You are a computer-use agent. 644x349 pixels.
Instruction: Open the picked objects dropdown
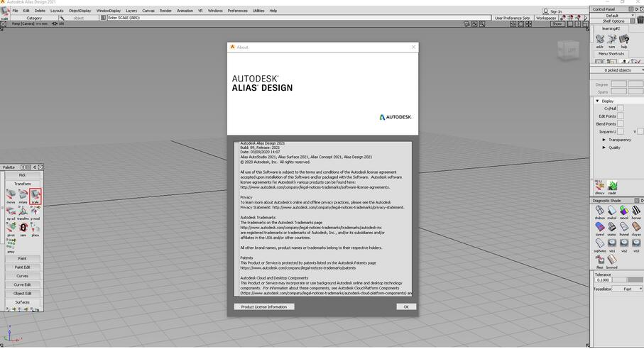617,70
